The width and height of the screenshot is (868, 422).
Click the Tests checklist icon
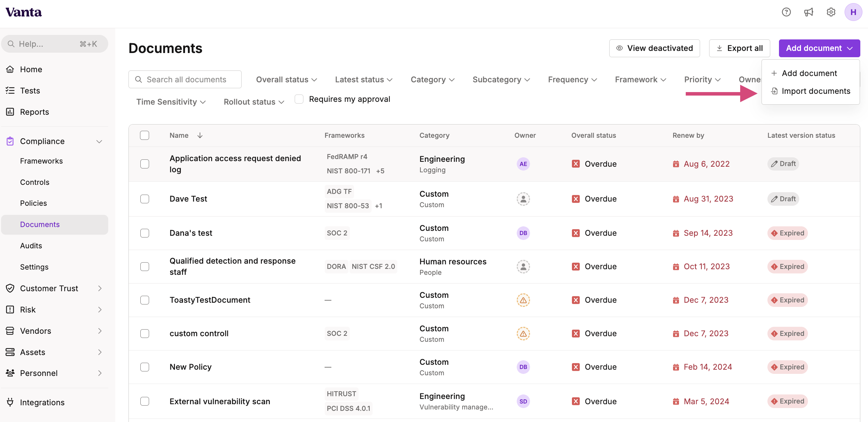point(10,91)
